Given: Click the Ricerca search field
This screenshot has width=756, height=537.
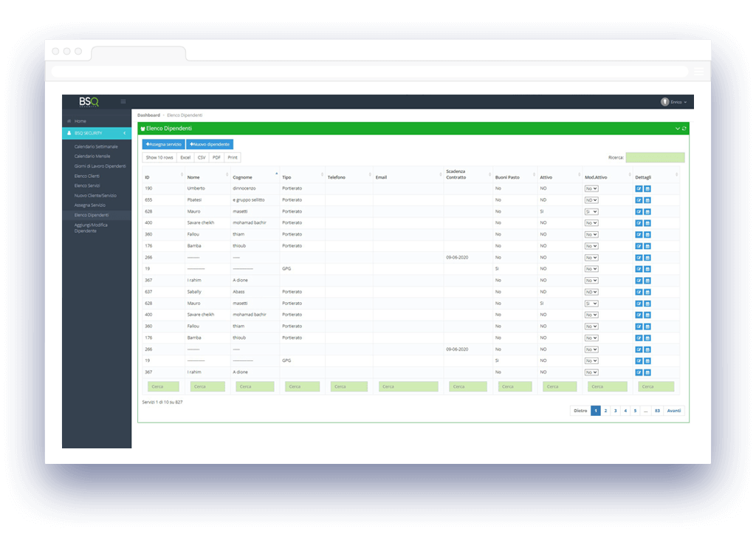Looking at the screenshot, I should (x=655, y=157).
